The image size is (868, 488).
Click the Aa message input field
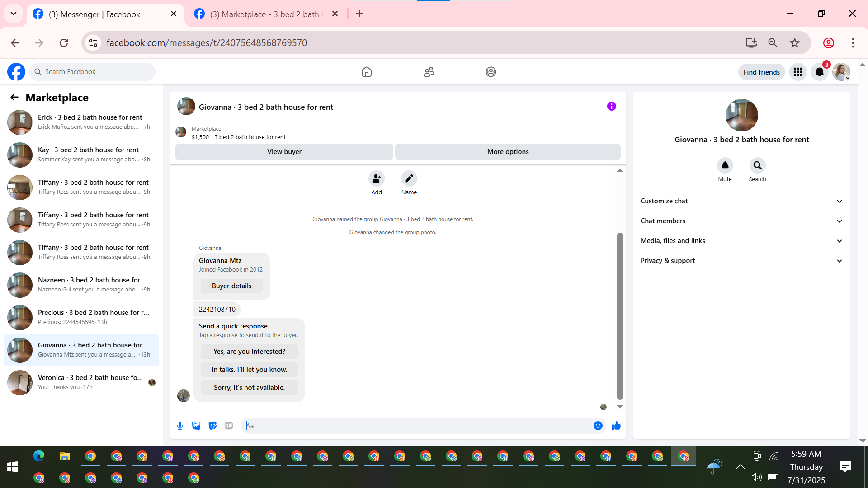[x=416, y=426]
